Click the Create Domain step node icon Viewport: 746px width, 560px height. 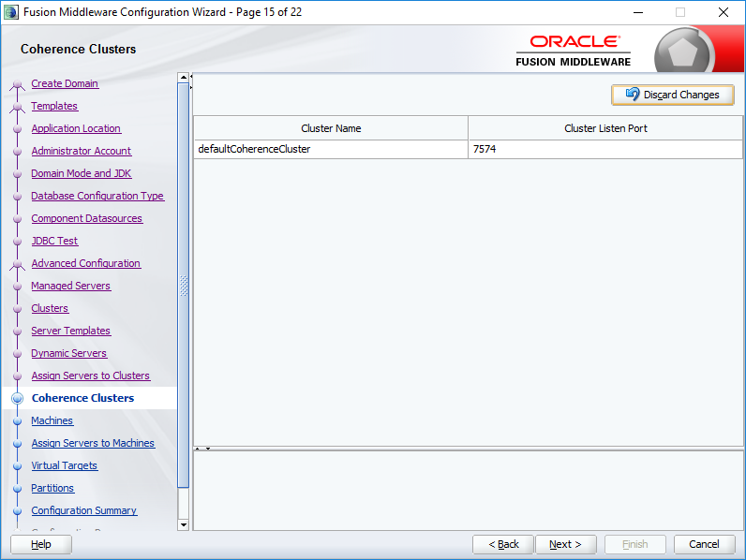pyautogui.click(x=18, y=85)
